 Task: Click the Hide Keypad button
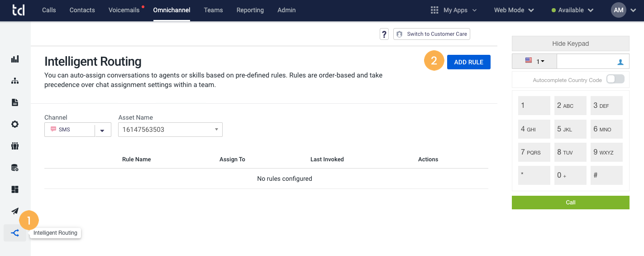(571, 43)
